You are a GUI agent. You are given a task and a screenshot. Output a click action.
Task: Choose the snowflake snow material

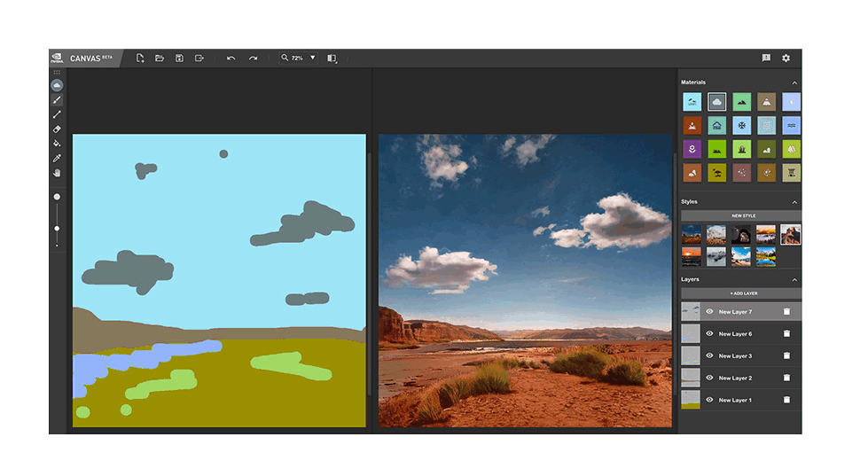tap(742, 126)
